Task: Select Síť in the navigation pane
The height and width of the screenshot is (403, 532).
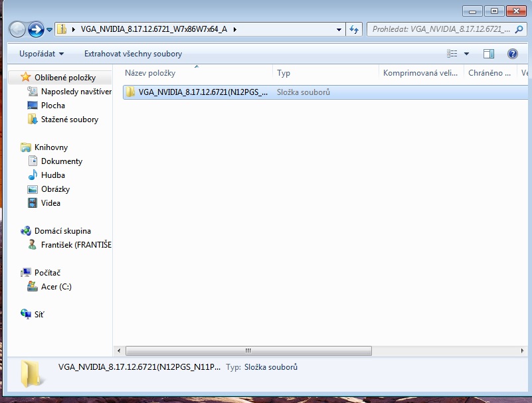Action: (39, 315)
